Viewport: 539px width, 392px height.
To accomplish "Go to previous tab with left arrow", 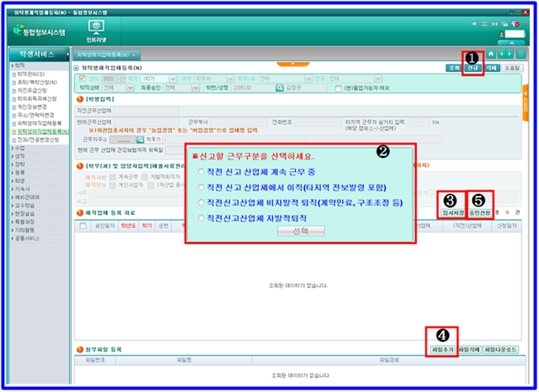I will pyautogui.click(x=502, y=54).
